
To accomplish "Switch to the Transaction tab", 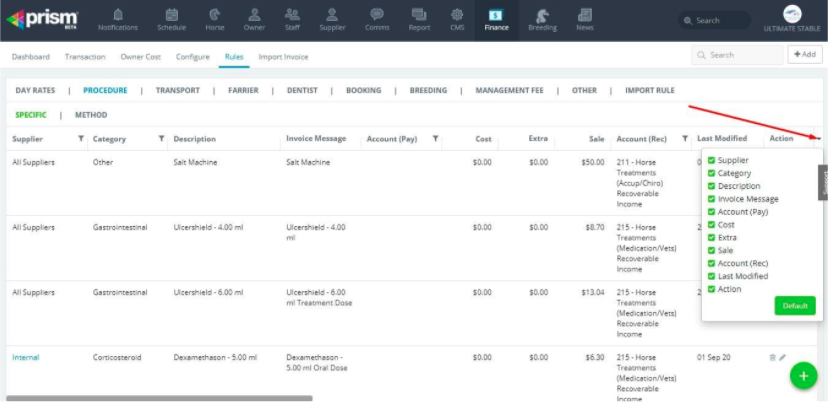I will (x=85, y=57).
